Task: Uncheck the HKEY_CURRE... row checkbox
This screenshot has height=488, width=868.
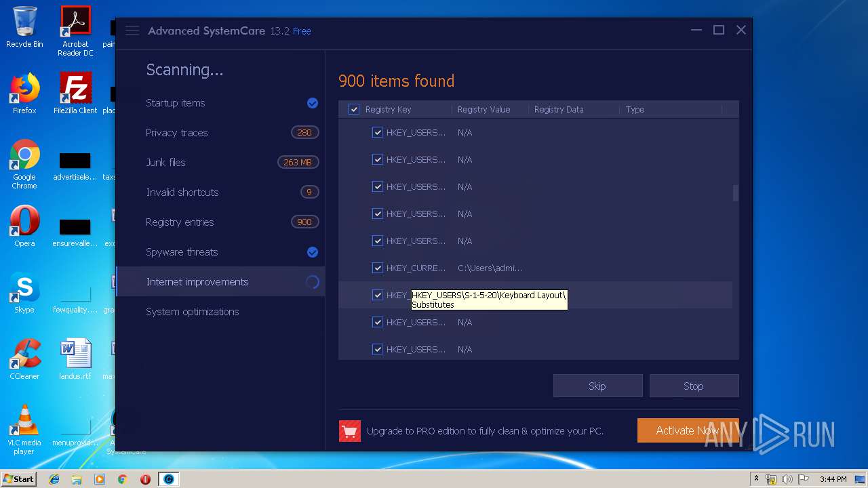Action: pyautogui.click(x=378, y=268)
